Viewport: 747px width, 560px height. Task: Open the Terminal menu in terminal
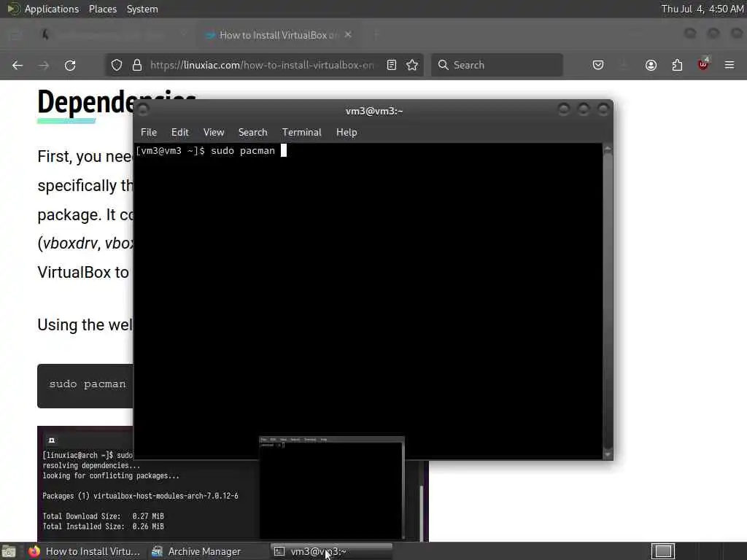pos(301,133)
